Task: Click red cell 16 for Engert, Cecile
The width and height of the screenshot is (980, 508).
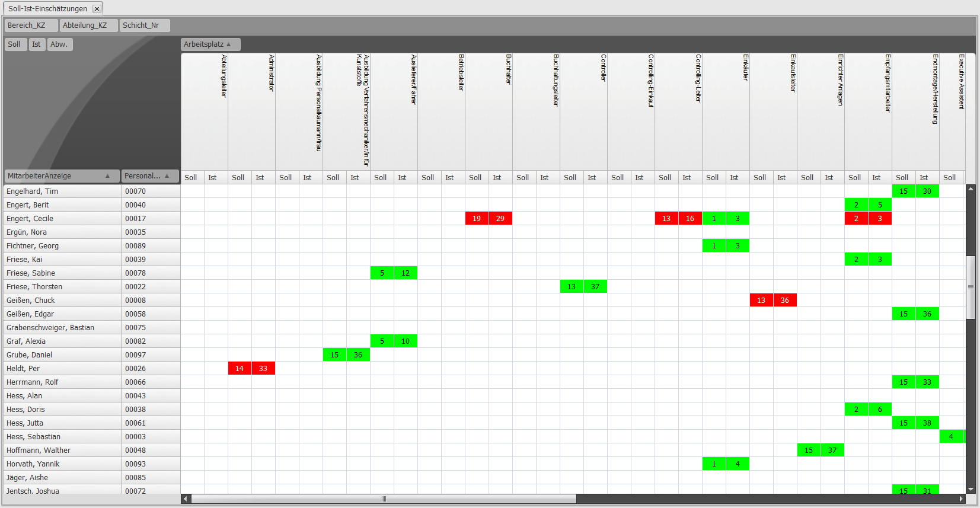Action: coord(690,219)
